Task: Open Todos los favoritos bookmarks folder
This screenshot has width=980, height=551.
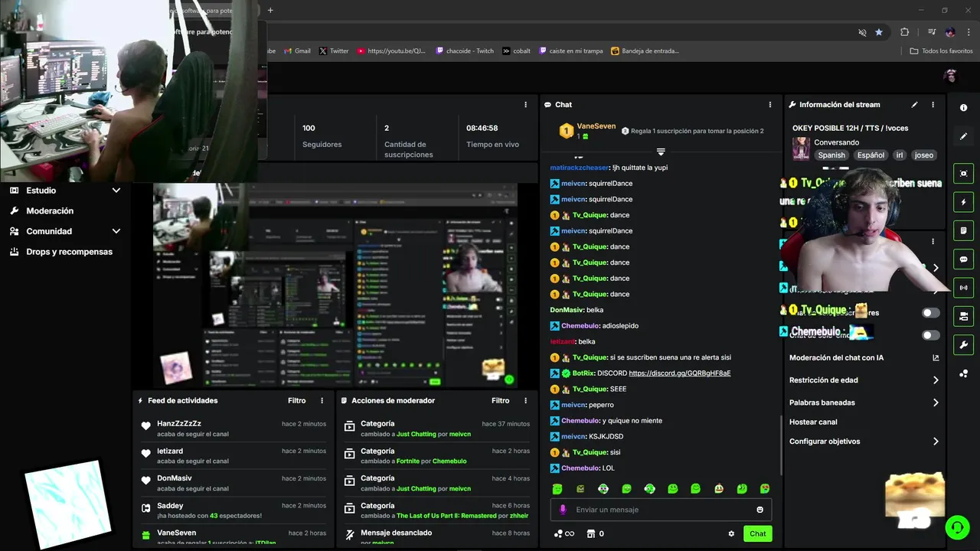Action: [941, 51]
